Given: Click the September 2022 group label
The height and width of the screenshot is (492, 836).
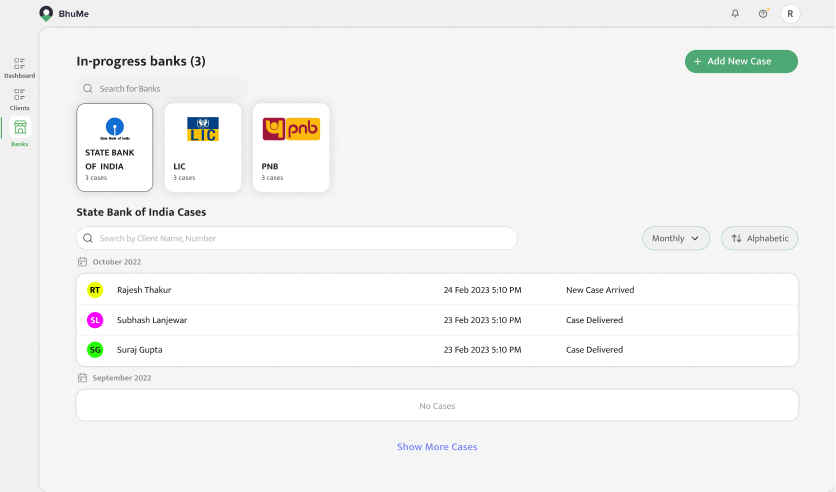Looking at the screenshot, I should (122, 377).
